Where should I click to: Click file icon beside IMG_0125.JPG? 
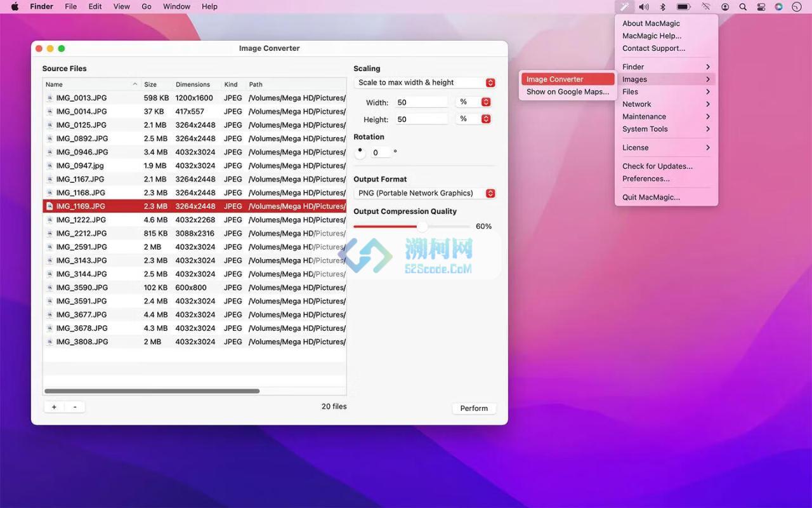tap(49, 125)
